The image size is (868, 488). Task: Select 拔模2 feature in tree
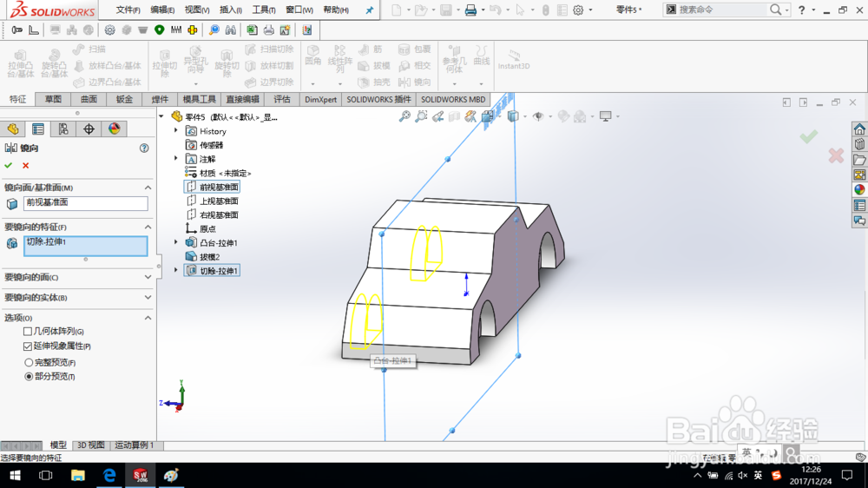(x=203, y=256)
